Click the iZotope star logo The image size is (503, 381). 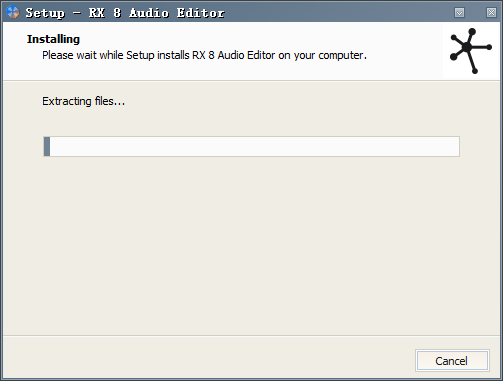click(471, 51)
